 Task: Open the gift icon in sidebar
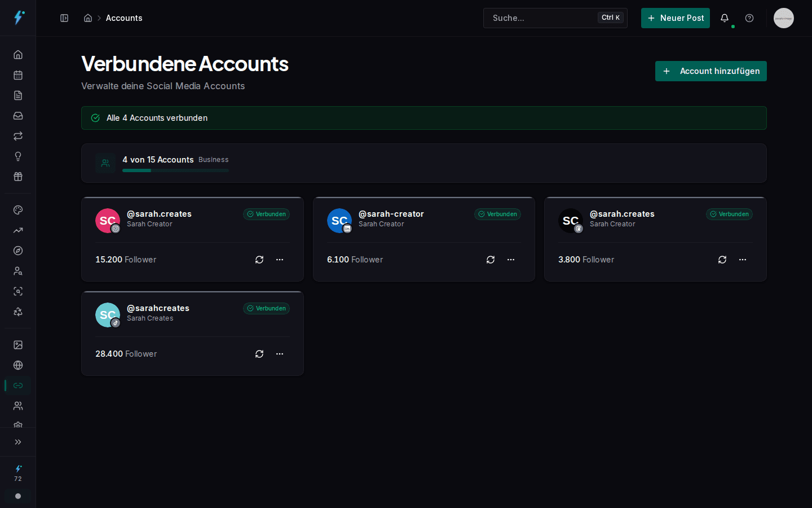click(x=18, y=177)
